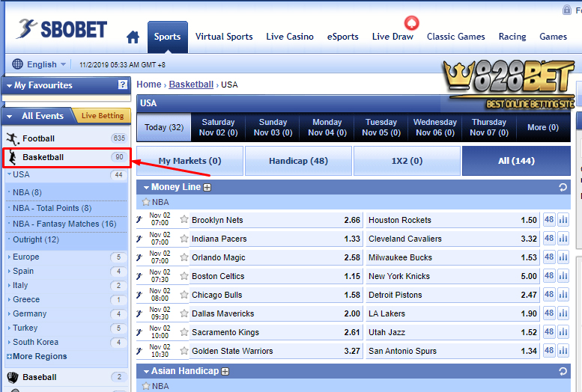
Task: Favourite the Dallas Mavericks match star
Action: click(x=184, y=313)
